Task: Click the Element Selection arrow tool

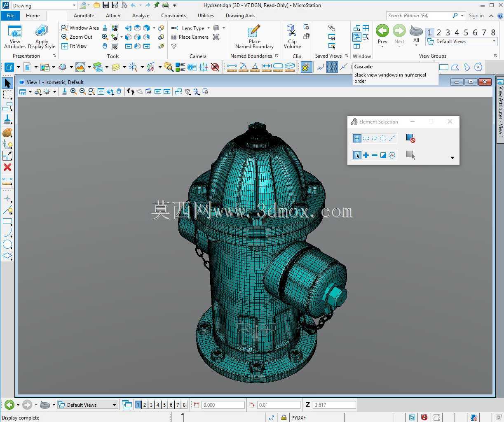Action: click(x=7, y=83)
